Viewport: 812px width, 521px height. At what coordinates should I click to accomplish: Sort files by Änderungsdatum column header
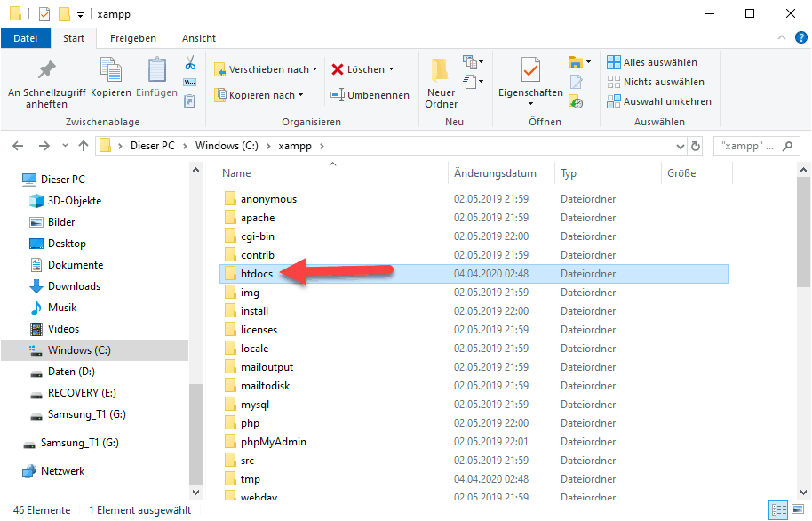tap(495, 173)
